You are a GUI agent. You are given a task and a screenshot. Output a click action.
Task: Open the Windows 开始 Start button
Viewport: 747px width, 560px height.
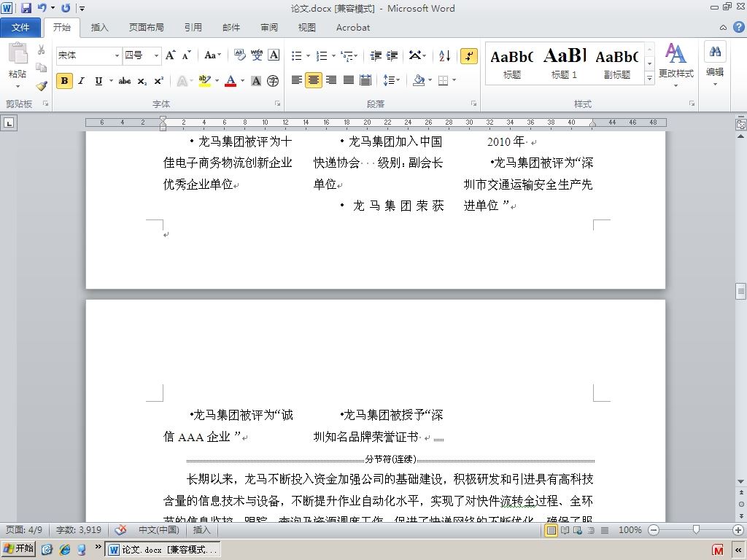pos(18,548)
